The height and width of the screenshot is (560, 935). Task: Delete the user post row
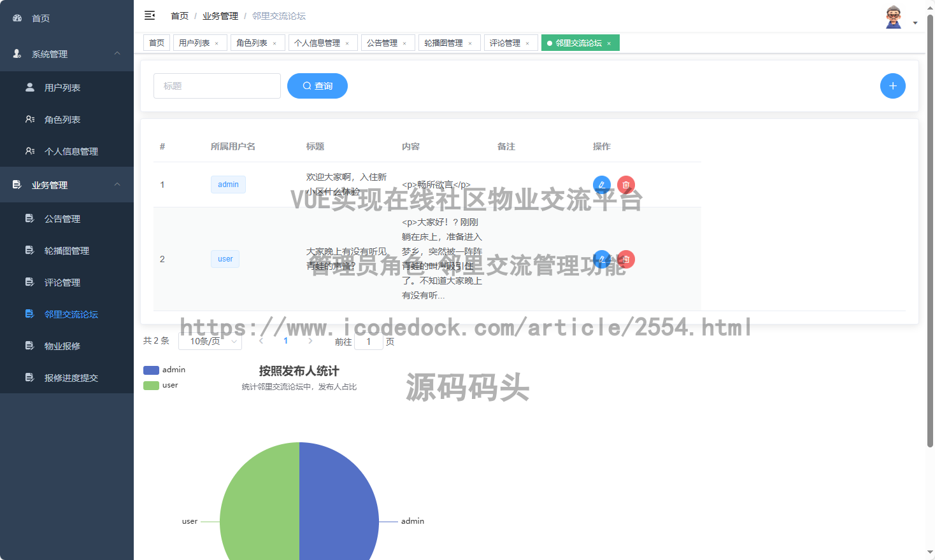click(626, 259)
